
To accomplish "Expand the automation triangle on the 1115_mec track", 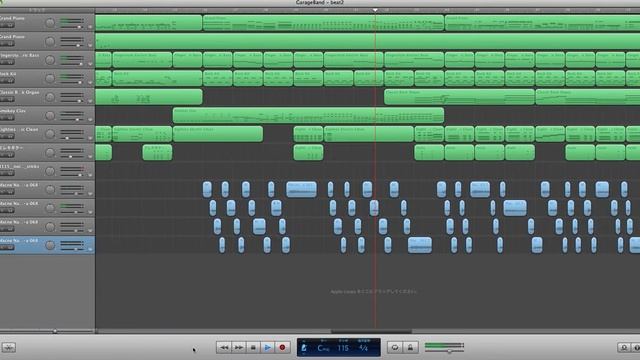I will click(x=90, y=176).
